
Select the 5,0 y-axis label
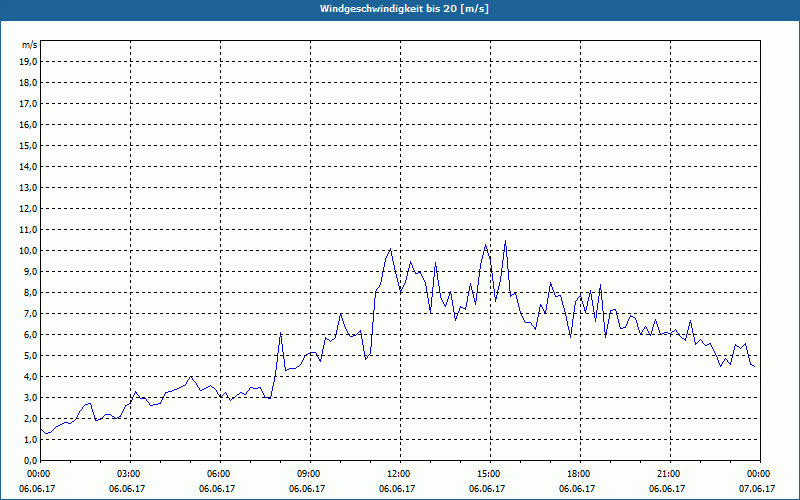pos(30,356)
